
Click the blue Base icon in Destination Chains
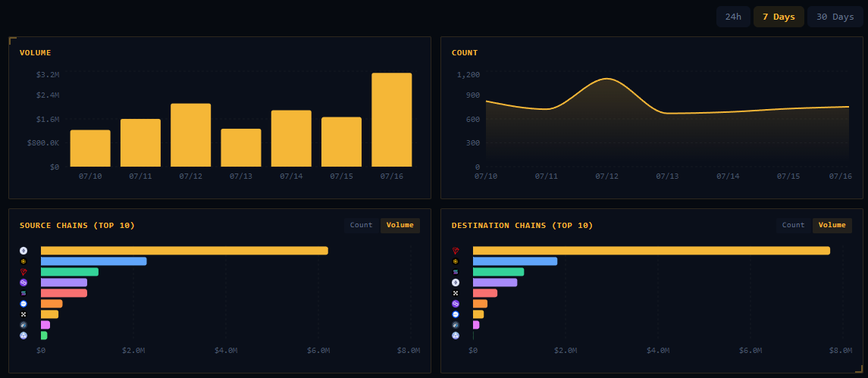coord(456,314)
